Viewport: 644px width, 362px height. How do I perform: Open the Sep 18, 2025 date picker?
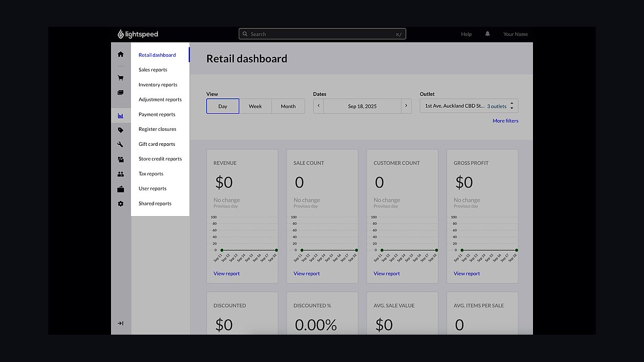(362, 106)
